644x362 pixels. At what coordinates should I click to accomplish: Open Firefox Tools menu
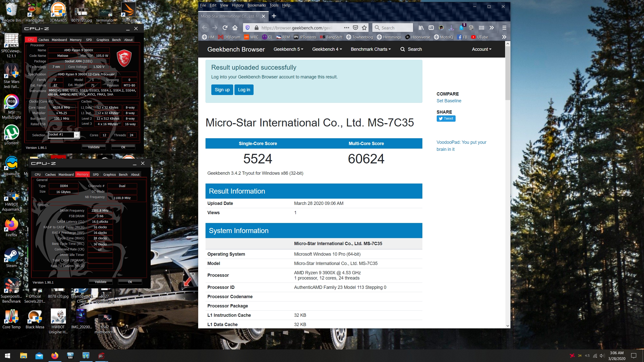[274, 5]
